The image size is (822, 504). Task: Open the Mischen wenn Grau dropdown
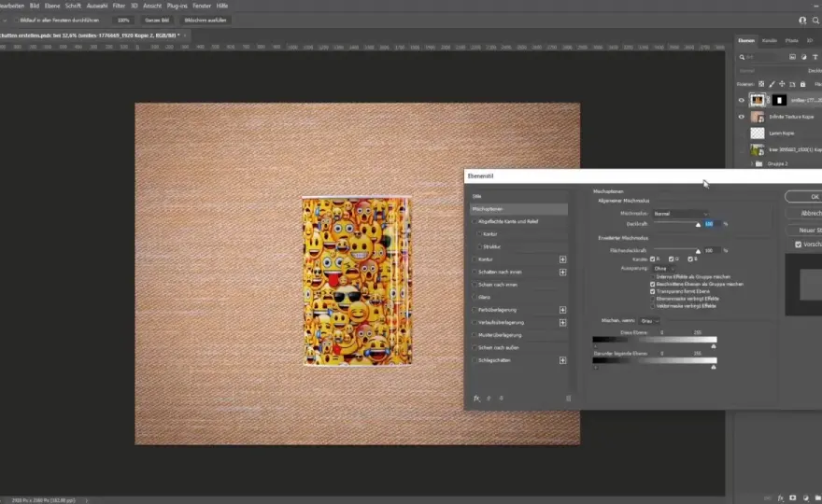[x=649, y=321]
